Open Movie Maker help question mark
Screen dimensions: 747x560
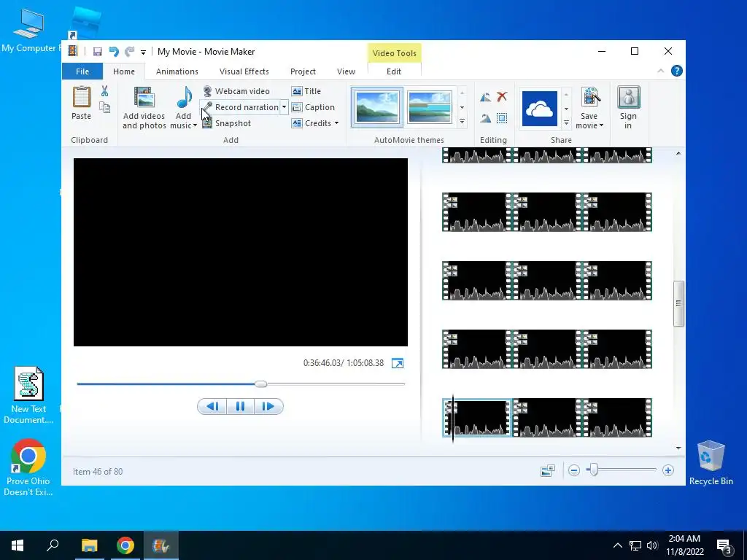tap(676, 71)
